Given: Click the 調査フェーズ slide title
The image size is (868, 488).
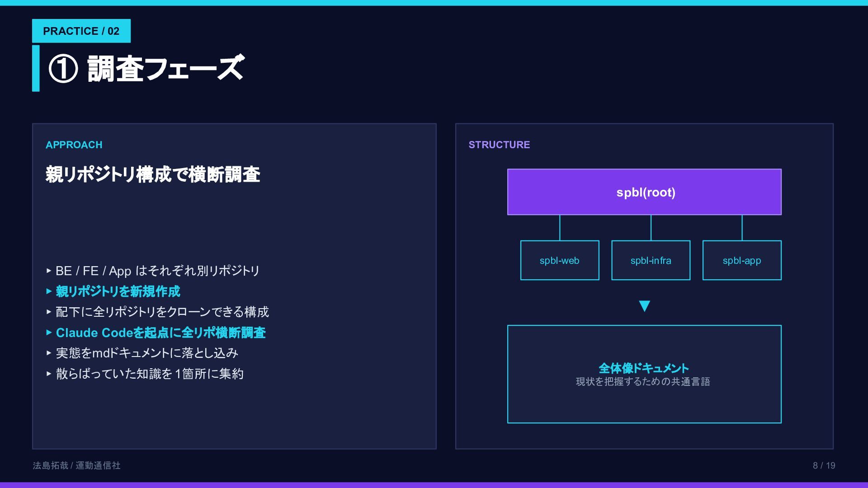Looking at the screenshot, I should click(165, 69).
